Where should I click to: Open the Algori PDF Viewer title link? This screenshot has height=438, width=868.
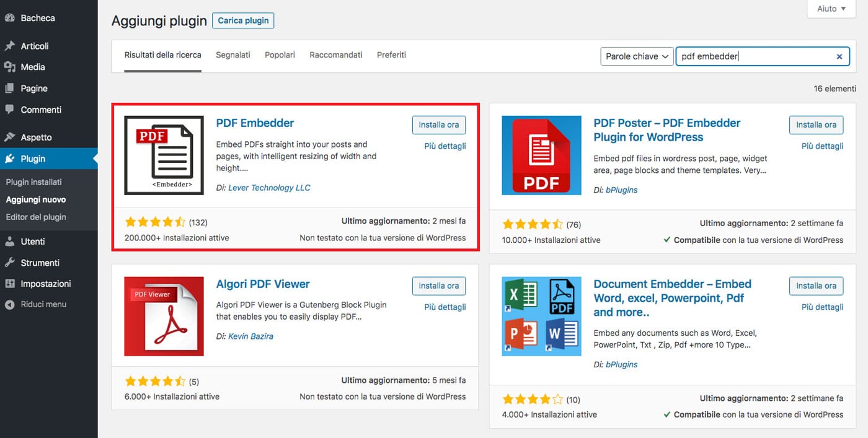(263, 284)
